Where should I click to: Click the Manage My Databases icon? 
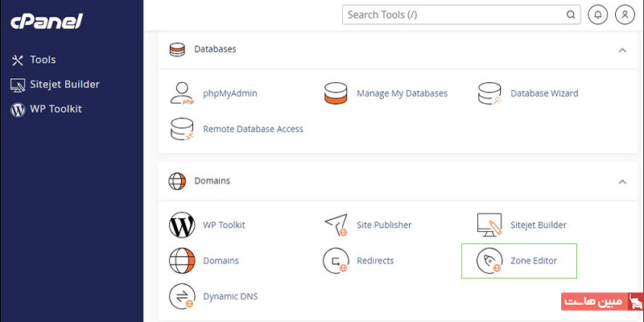pos(336,93)
